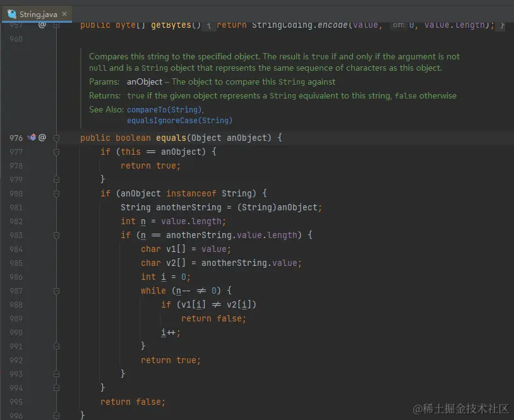Expand the collapsed fold box on line 959
This screenshot has height=420, width=514.
point(56,25)
